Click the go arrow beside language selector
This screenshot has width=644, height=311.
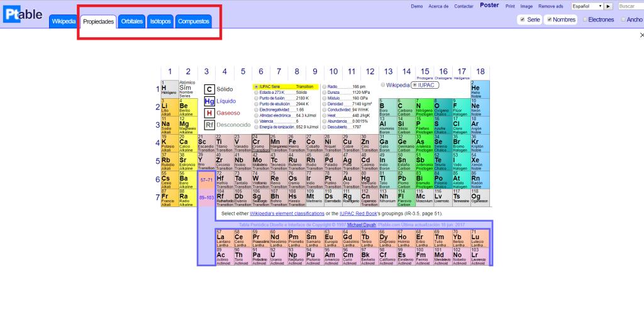pyautogui.click(x=608, y=6)
